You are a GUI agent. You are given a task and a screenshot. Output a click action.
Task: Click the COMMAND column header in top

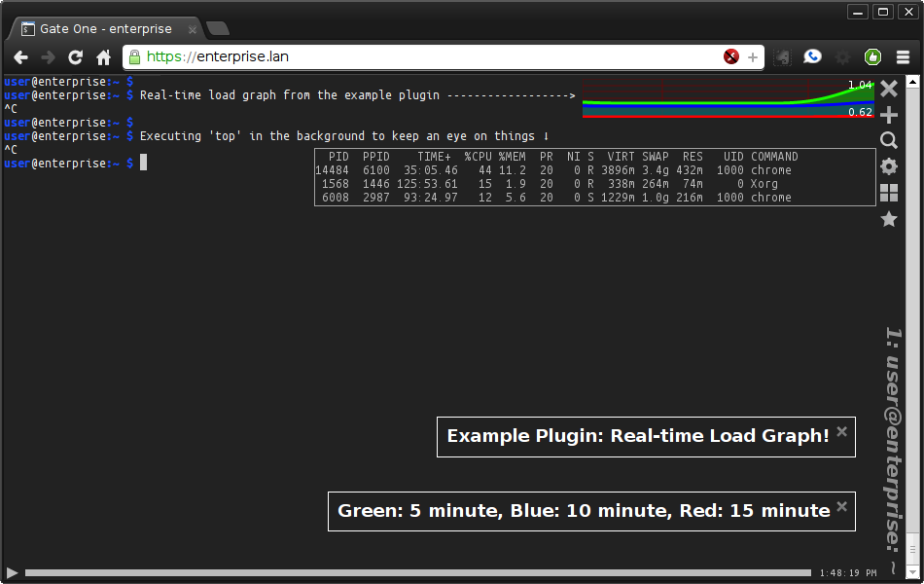point(774,157)
